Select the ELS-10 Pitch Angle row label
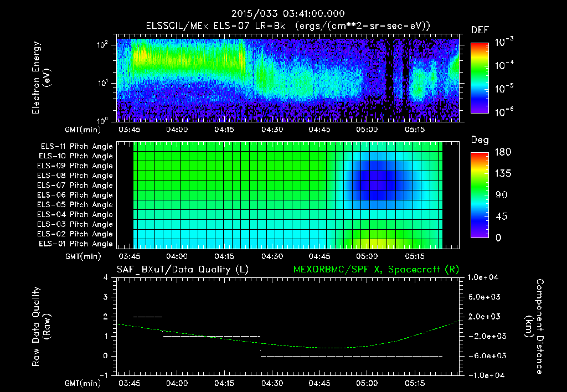Screen dimensions: 567x392 tap(76, 156)
